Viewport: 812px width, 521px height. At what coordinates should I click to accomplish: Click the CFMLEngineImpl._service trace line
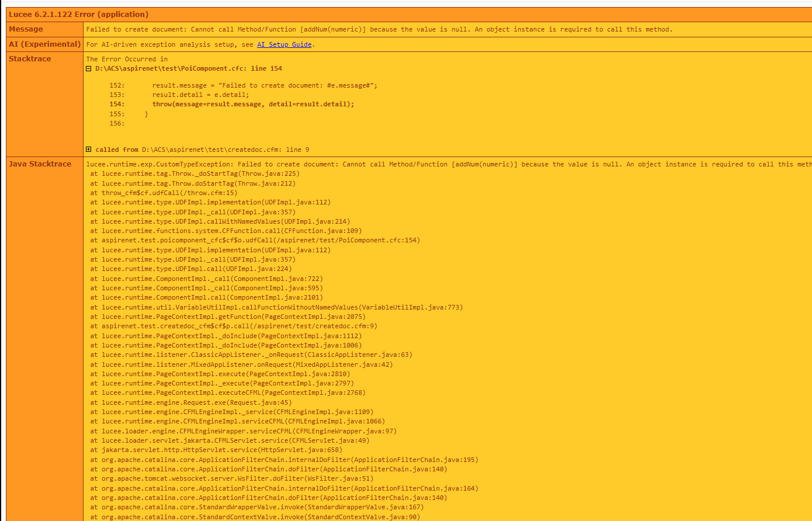point(232,412)
